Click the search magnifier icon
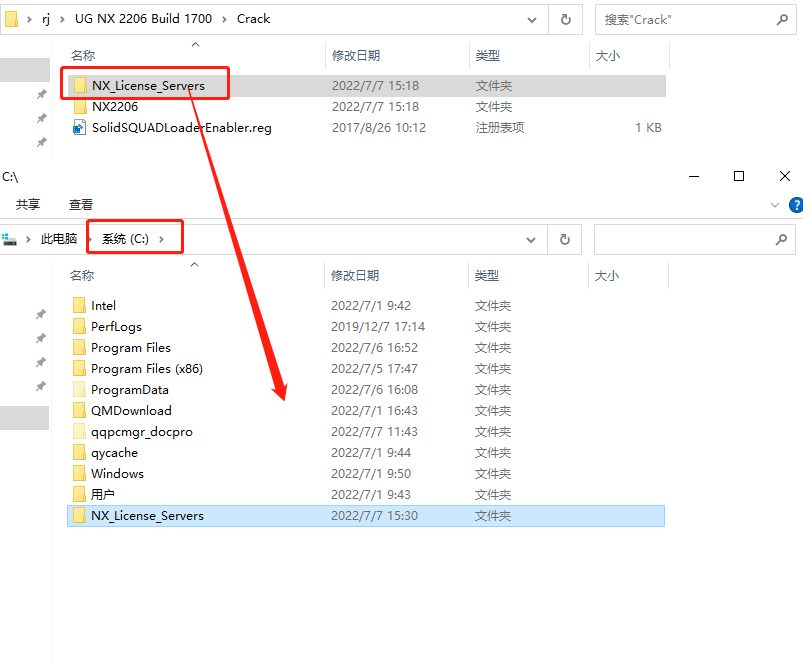 (x=782, y=18)
